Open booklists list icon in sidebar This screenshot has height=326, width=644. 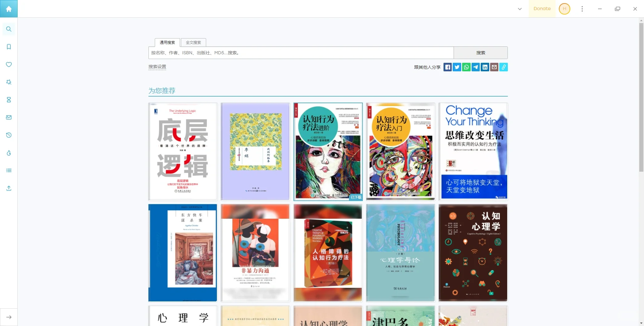[x=9, y=170]
